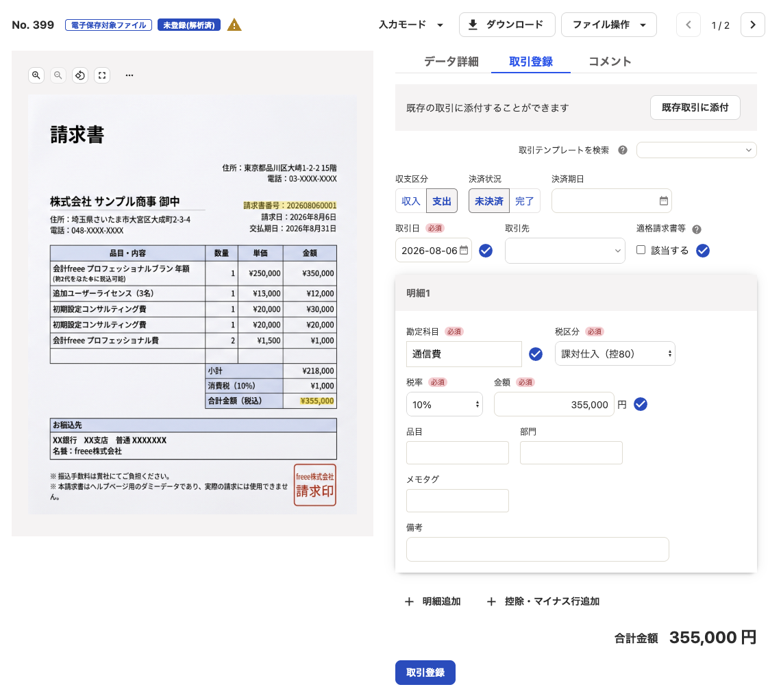Click the 金額 field showing 355,000
This screenshot has width=781, height=700.
pyautogui.click(x=554, y=404)
